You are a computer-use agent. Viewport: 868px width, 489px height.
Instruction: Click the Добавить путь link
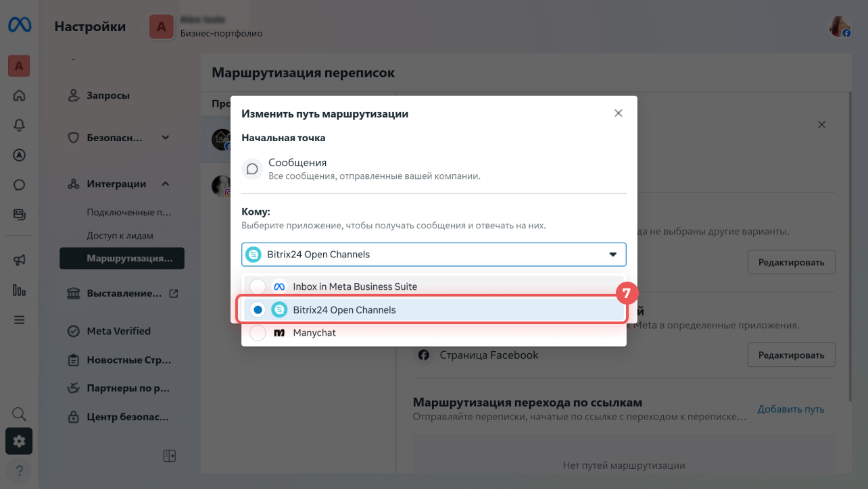click(x=791, y=409)
